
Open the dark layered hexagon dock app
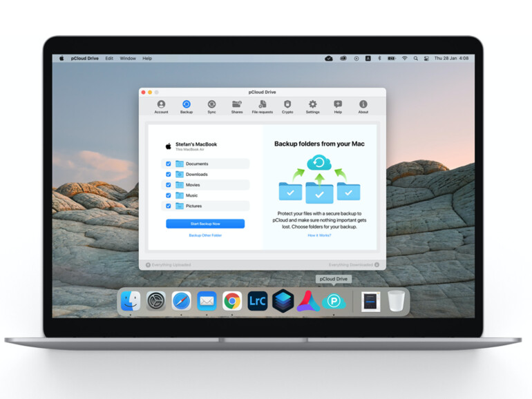(283, 301)
